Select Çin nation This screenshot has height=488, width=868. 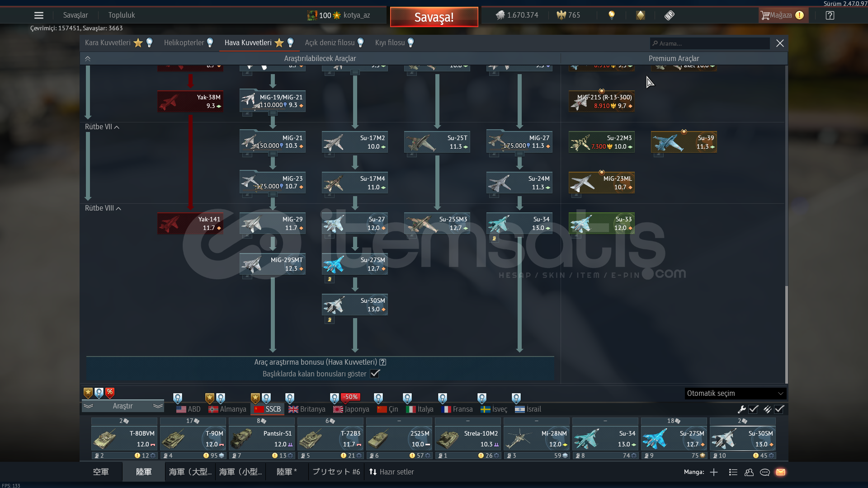pyautogui.click(x=388, y=409)
